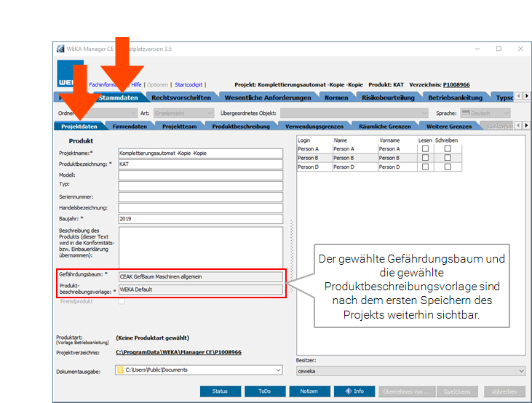Enable Lesen checkbox for Person A
This screenshot has height=403, width=532.
[425, 148]
